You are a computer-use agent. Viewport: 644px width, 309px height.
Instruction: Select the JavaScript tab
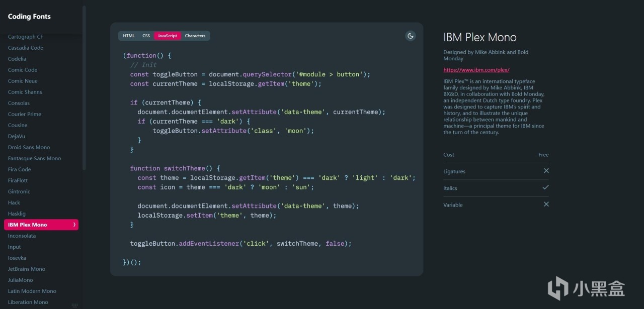tap(168, 36)
